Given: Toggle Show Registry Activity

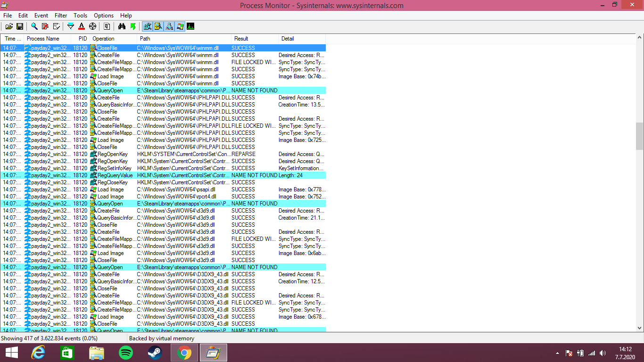Looking at the screenshot, I should (x=148, y=26).
